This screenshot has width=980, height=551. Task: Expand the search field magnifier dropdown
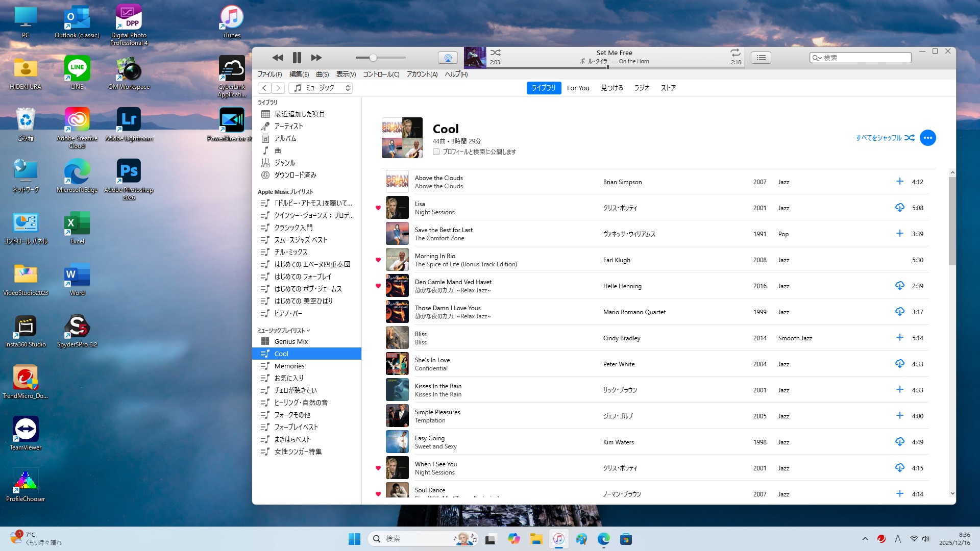pyautogui.click(x=817, y=58)
